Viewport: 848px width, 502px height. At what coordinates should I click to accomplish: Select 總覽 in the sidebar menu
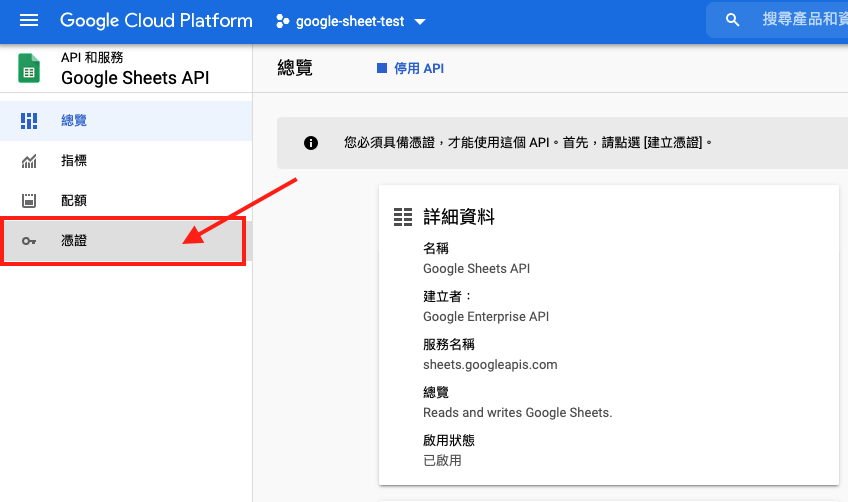(x=126, y=121)
